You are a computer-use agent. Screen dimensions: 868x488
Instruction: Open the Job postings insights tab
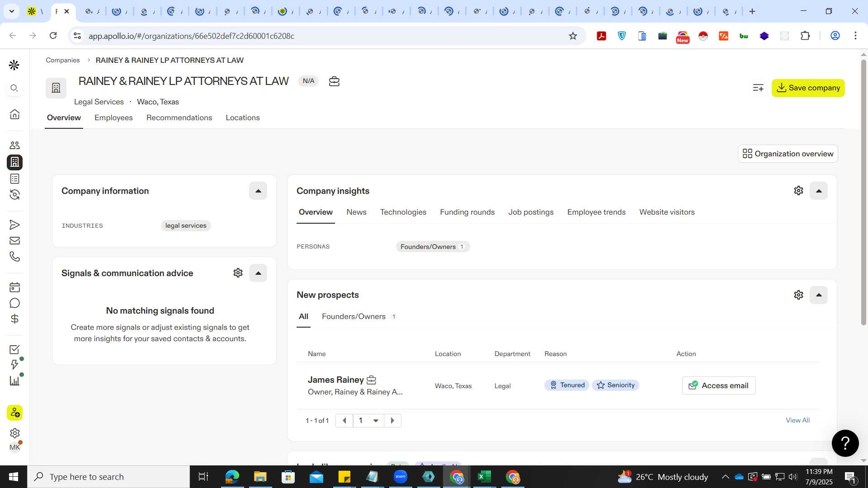point(531,212)
